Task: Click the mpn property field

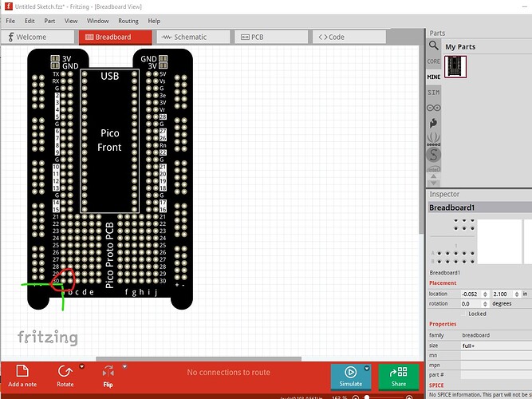Action: pos(496,365)
